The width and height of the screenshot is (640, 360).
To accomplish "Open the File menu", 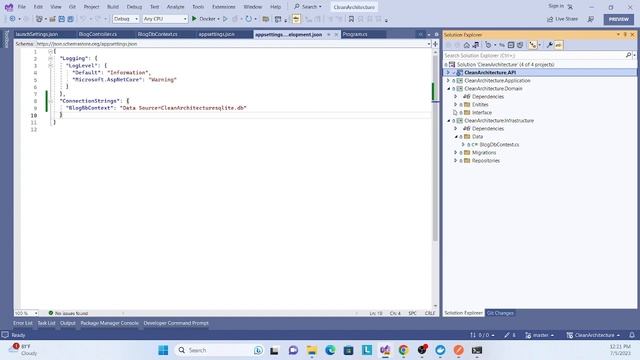I will pos(22,7).
